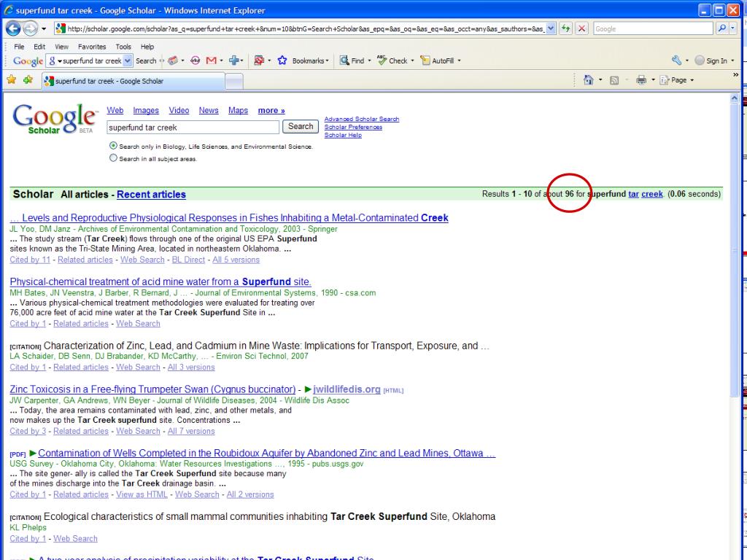Open the Home button dropdown arrow
Screen dimensions: 747x560
click(600, 80)
